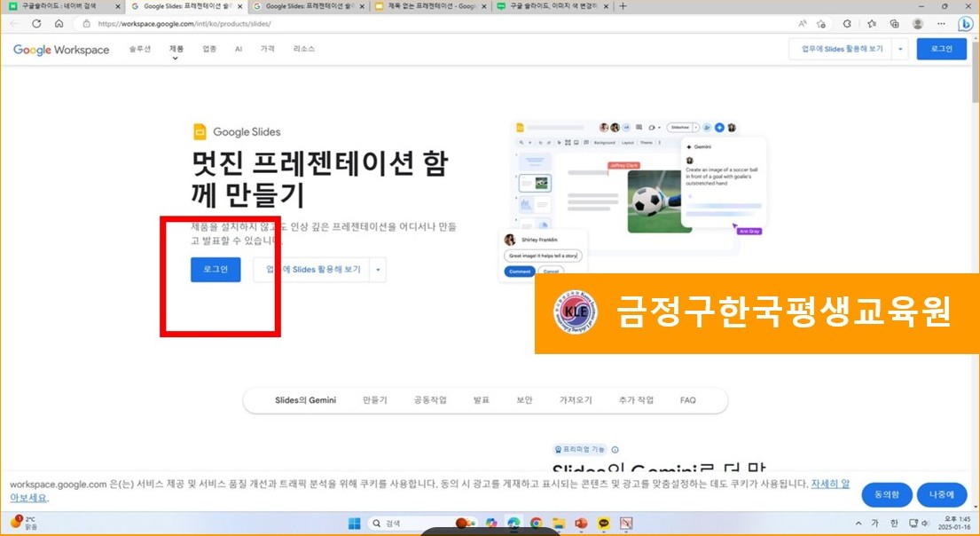
Task: Jump to the 발표 section
Action: tap(482, 400)
